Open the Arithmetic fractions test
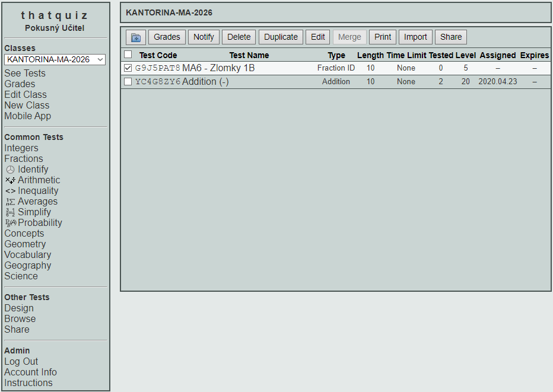The image size is (553, 392). click(x=39, y=180)
